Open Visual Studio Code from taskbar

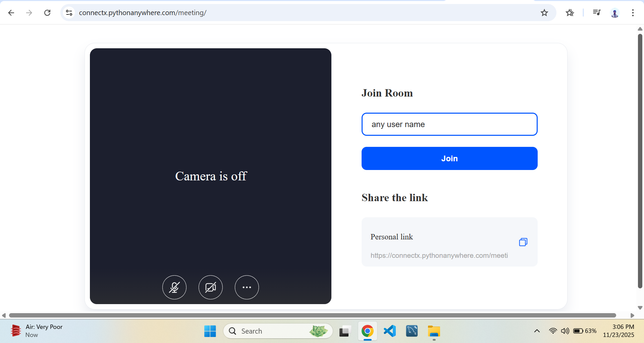[x=390, y=331]
